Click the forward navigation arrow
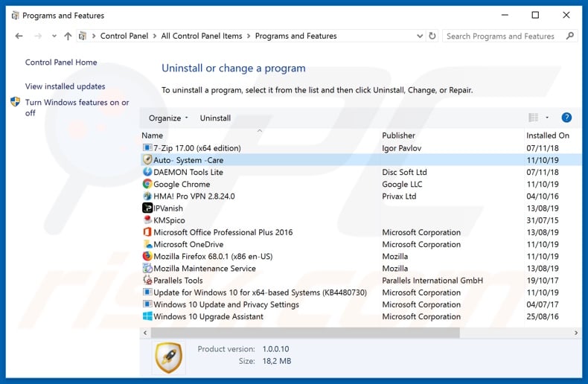Viewport: 588px width, 384px height. tap(38, 36)
